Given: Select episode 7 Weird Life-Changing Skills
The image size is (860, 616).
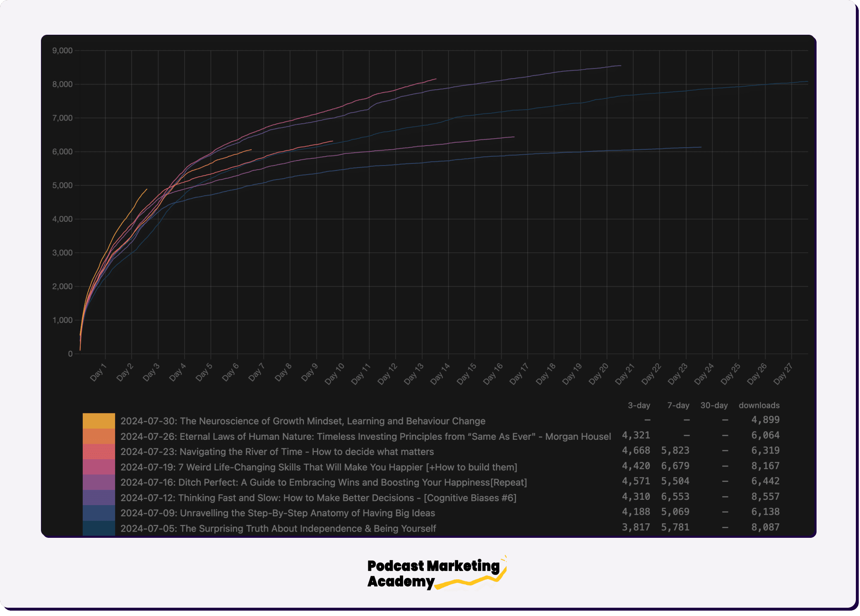Looking at the screenshot, I should 319,467.
